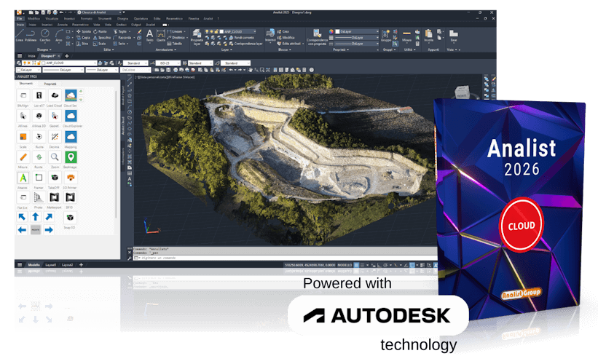
Task: Expand the Layer ribbon panel
Action: [x=227, y=50]
